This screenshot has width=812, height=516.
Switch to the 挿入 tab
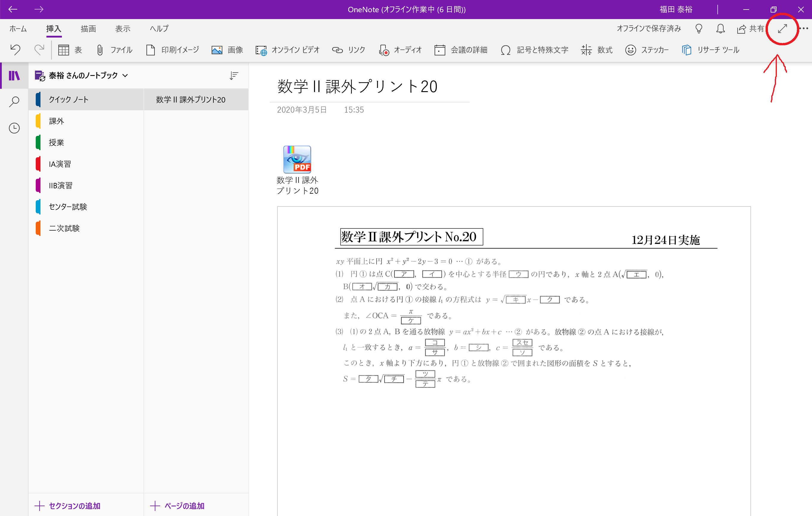click(x=54, y=29)
